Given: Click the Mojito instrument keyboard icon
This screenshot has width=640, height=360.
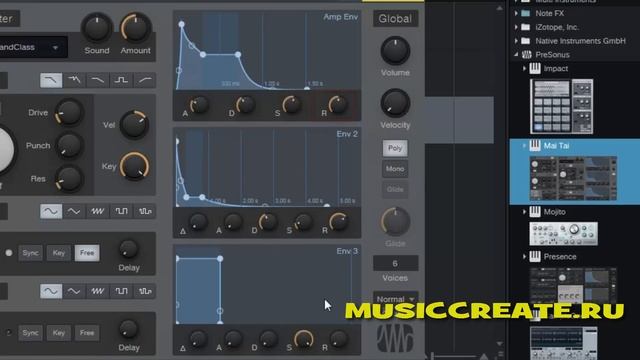Looking at the screenshot, I should click(x=535, y=211).
